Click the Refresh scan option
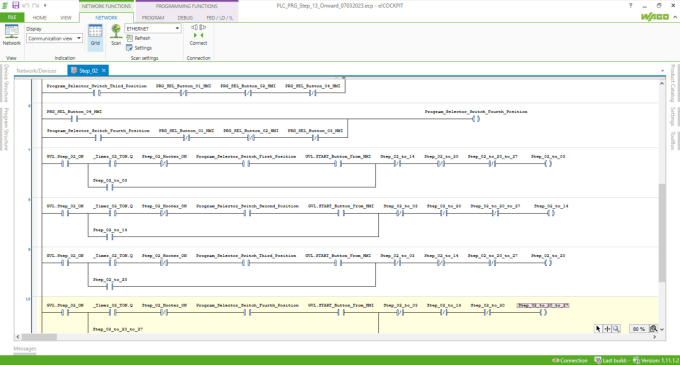Screen dimensions: 680x365 pos(138,38)
